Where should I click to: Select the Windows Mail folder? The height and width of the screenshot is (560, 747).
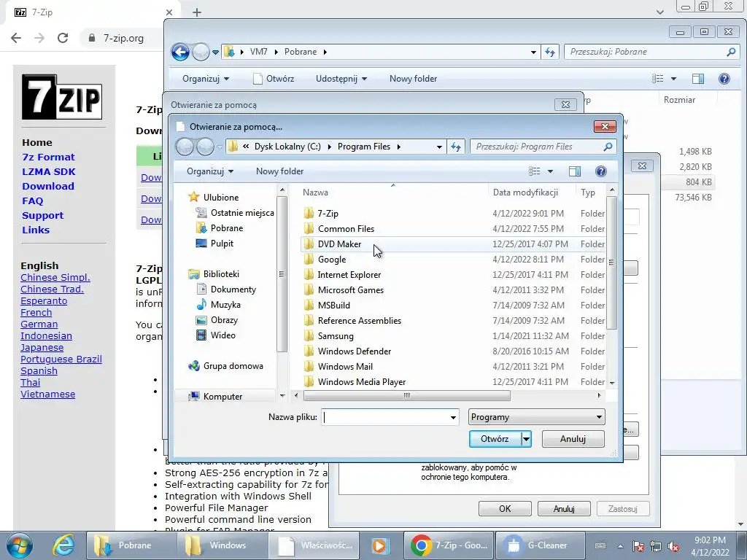click(345, 366)
